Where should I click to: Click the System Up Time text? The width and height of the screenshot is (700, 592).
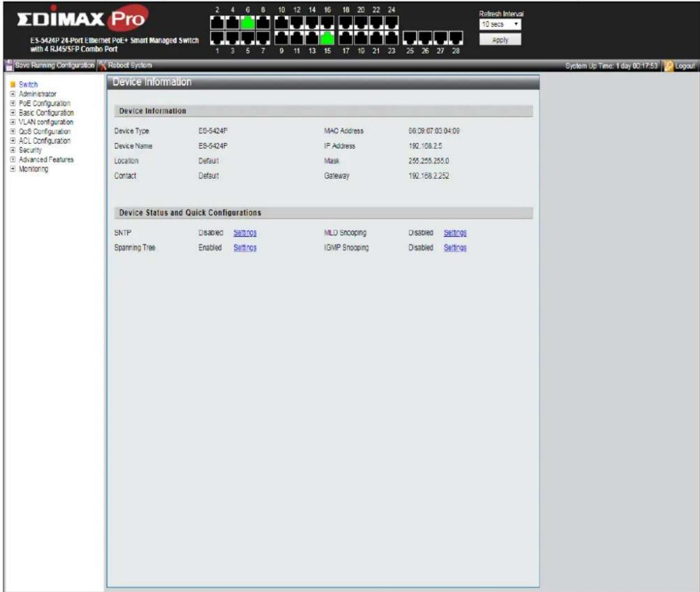tap(611, 66)
